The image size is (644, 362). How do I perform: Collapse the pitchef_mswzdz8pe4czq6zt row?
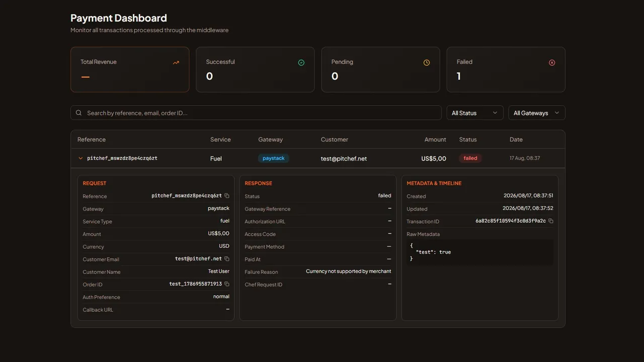click(80, 158)
